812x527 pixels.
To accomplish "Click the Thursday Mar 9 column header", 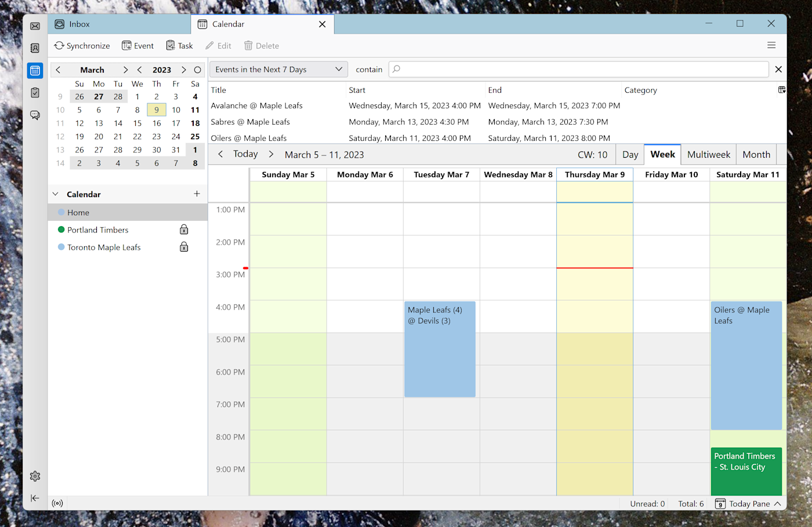I will click(594, 175).
